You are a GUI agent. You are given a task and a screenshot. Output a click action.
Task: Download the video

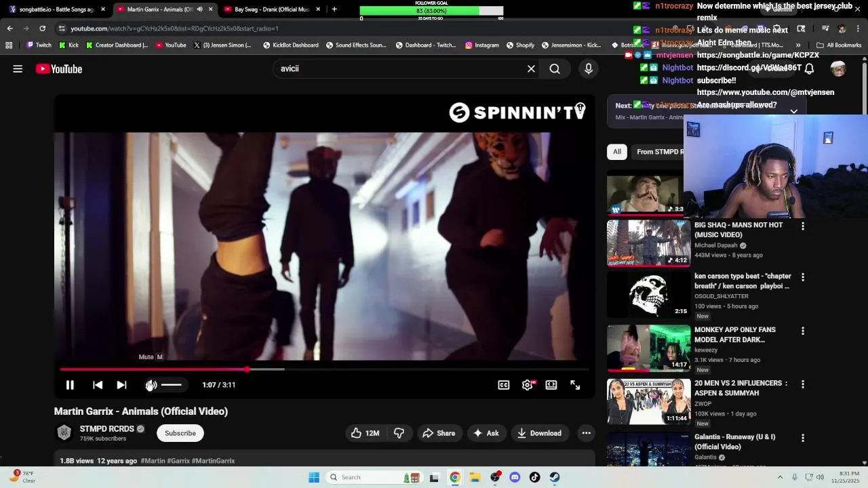click(x=539, y=433)
